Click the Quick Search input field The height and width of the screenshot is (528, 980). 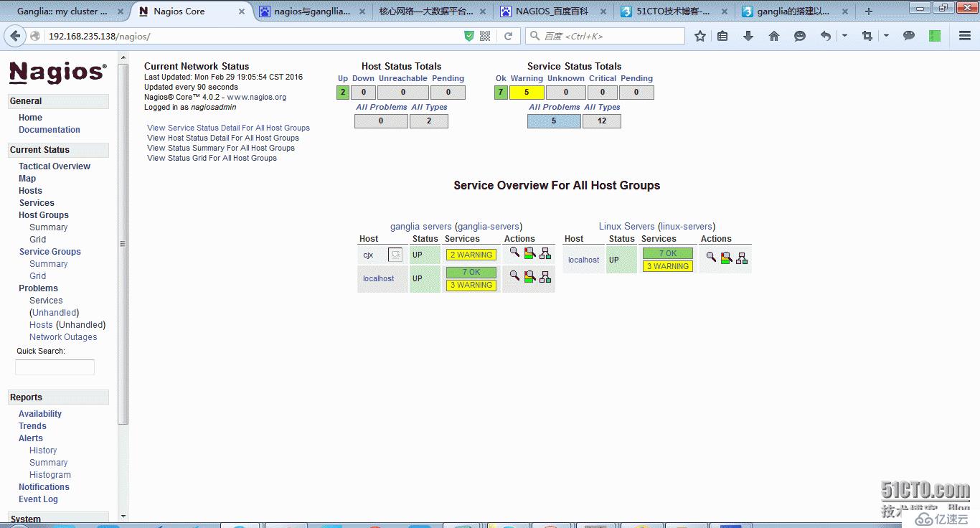55,367
